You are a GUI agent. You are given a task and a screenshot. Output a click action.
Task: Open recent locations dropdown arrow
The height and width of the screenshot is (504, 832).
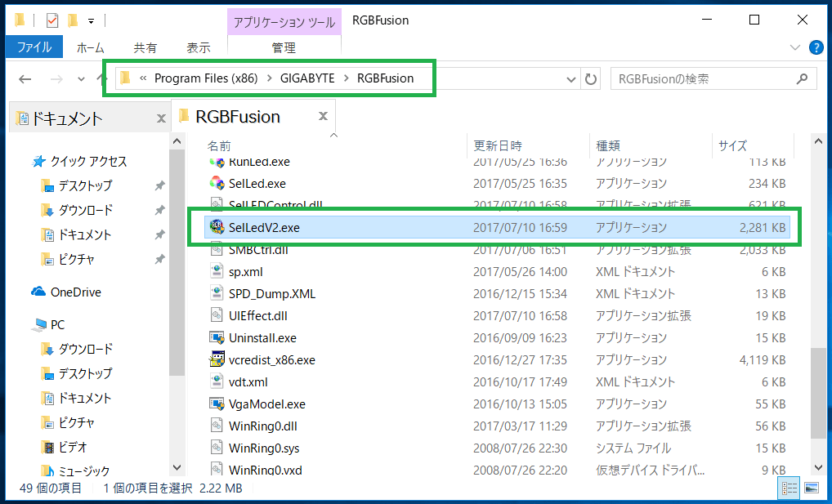[x=81, y=79]
